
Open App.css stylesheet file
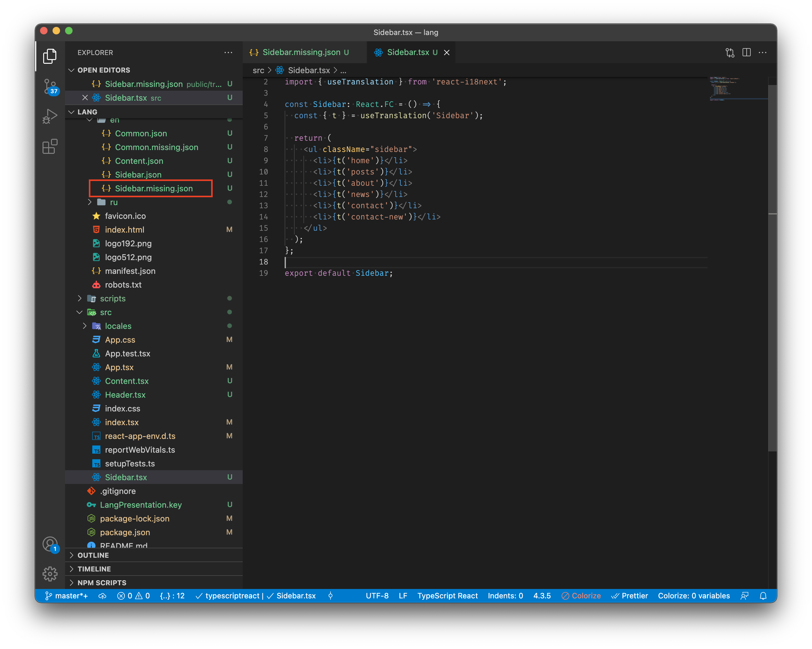(154, 340)
